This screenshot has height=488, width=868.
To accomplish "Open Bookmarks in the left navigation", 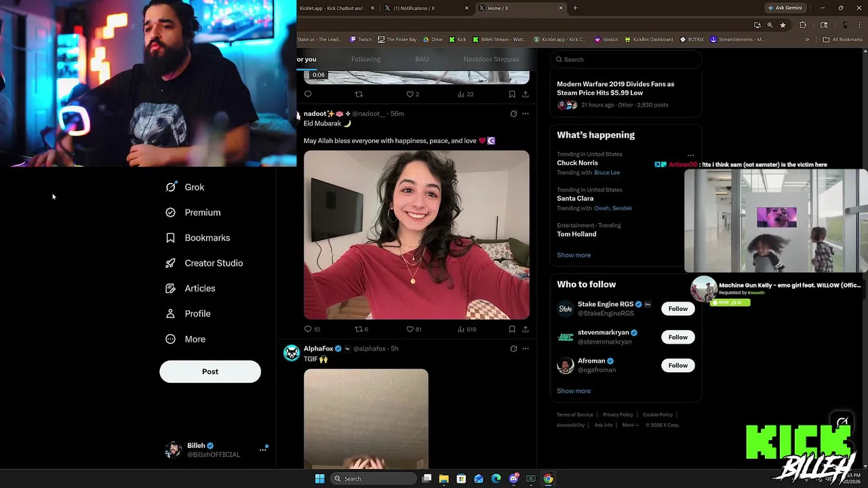I will point(198,238).
